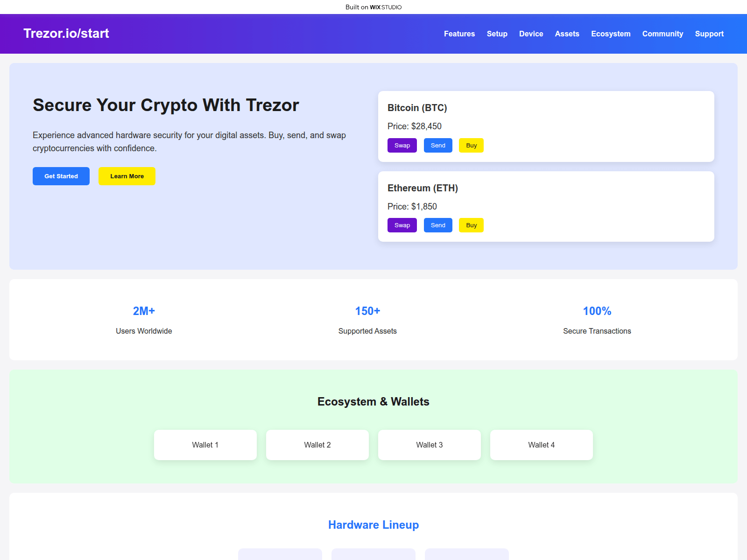Image resolution: width=747 pixels, height=560 pixels.
Task: Buy Ethereum with the Buy button
Action: click(471, 225)
